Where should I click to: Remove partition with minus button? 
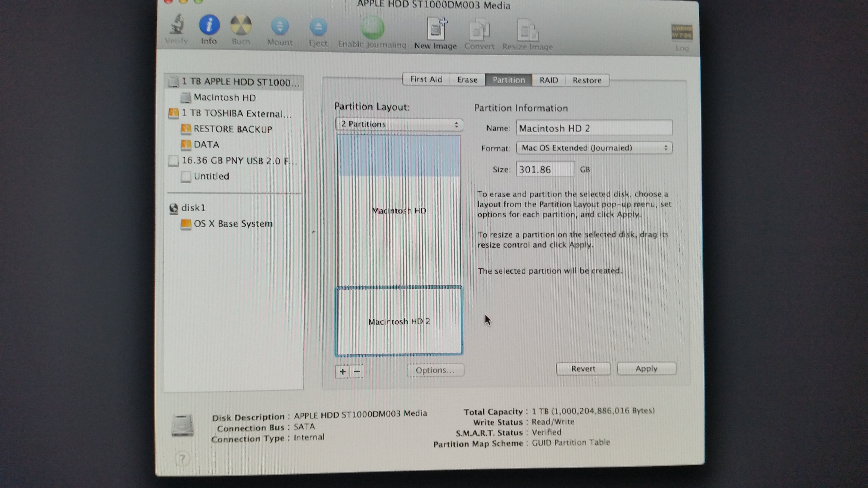tap(357, 372)
